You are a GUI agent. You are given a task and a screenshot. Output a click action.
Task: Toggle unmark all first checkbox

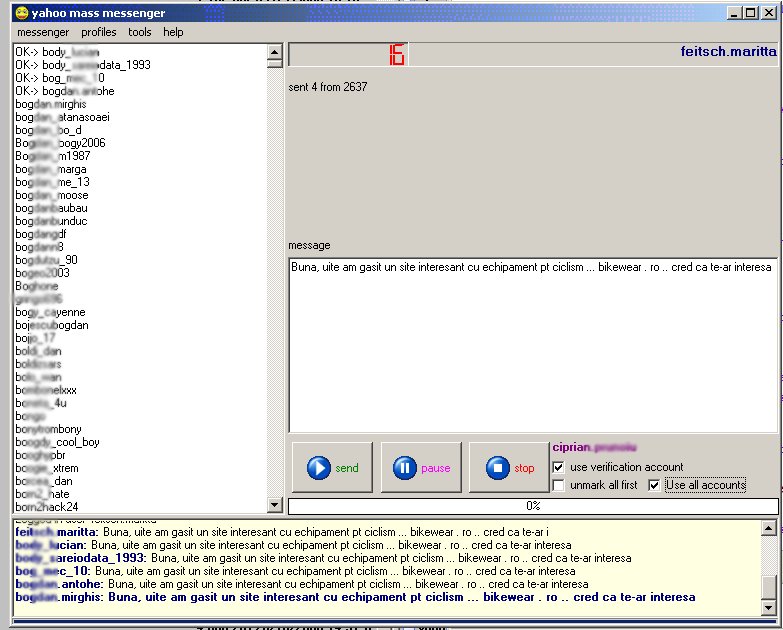coord(558,485)
